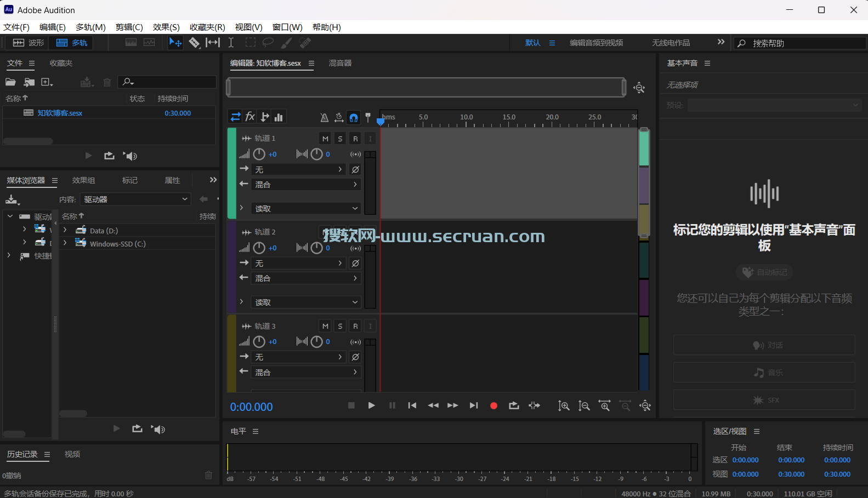Click the Stop button in transport
868x498 pixels.
point(351,405)
